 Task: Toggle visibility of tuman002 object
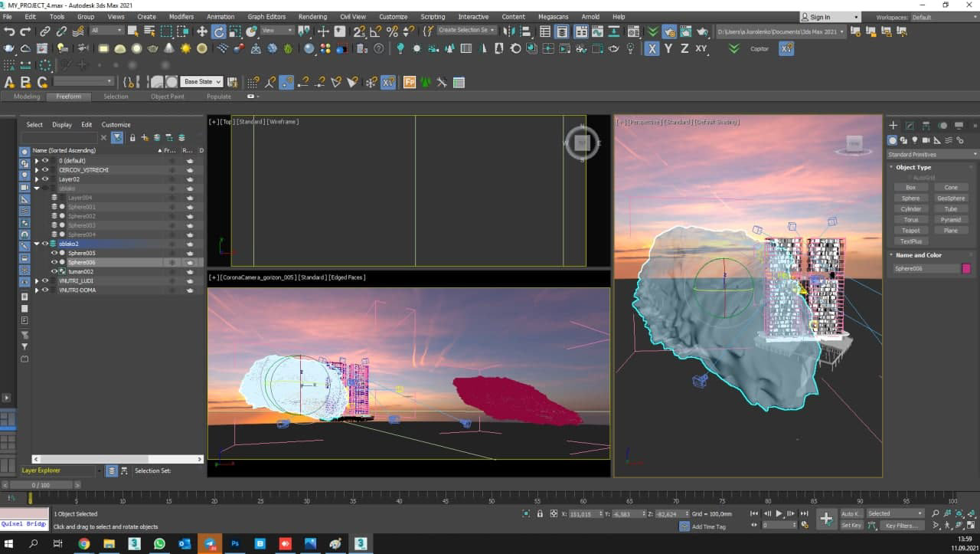pos(54,271)
